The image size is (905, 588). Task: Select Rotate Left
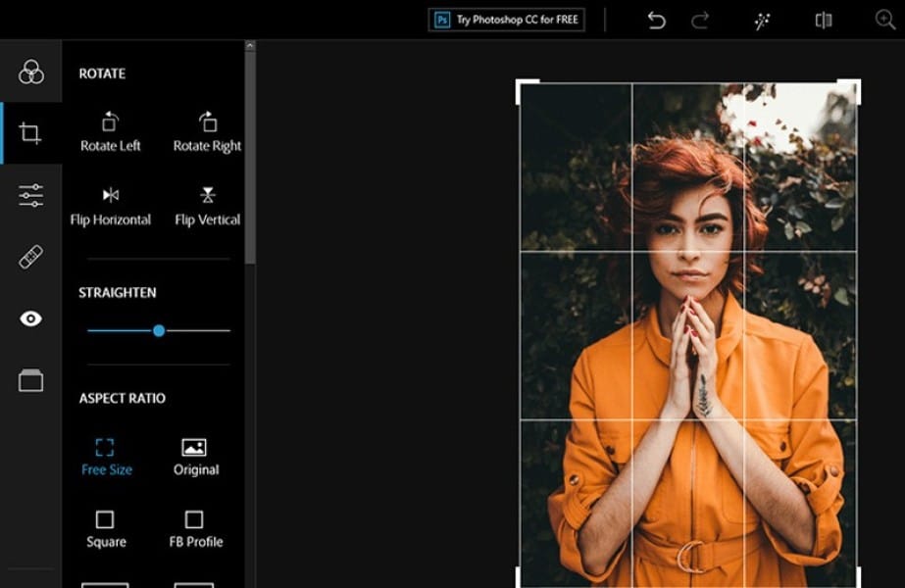tap(108, 130)
